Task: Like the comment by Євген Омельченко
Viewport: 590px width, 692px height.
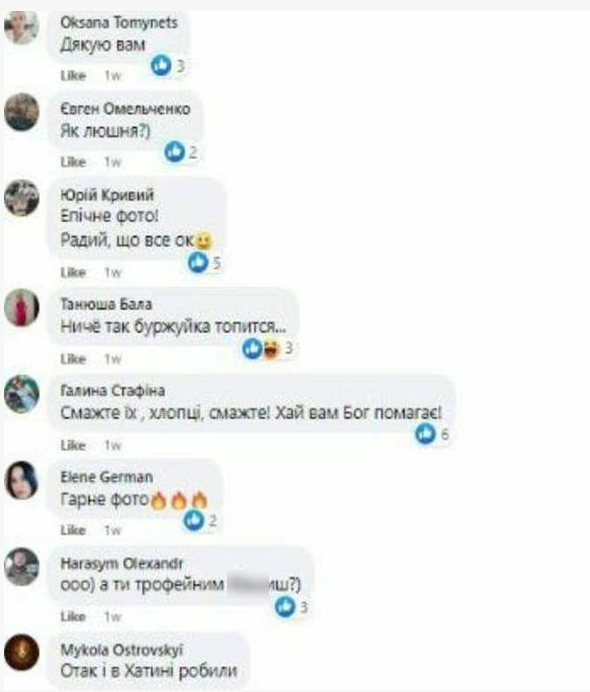Action: pos(73,162)
